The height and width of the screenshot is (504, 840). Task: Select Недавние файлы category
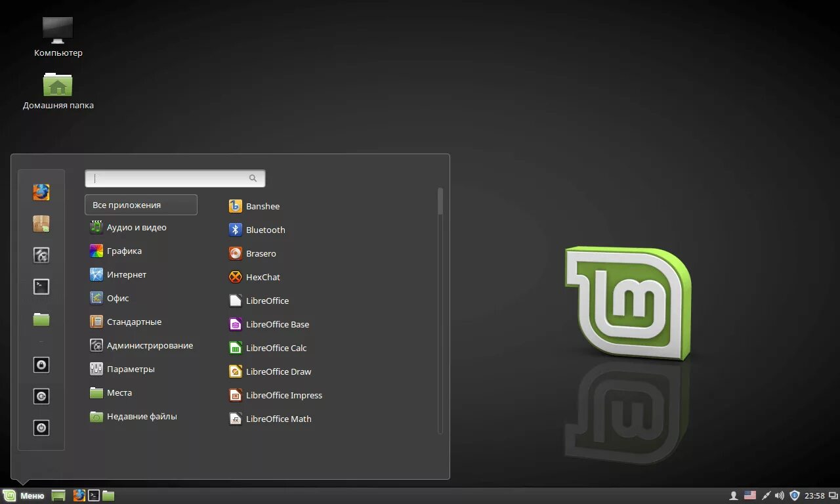click(x=133, y=416)
